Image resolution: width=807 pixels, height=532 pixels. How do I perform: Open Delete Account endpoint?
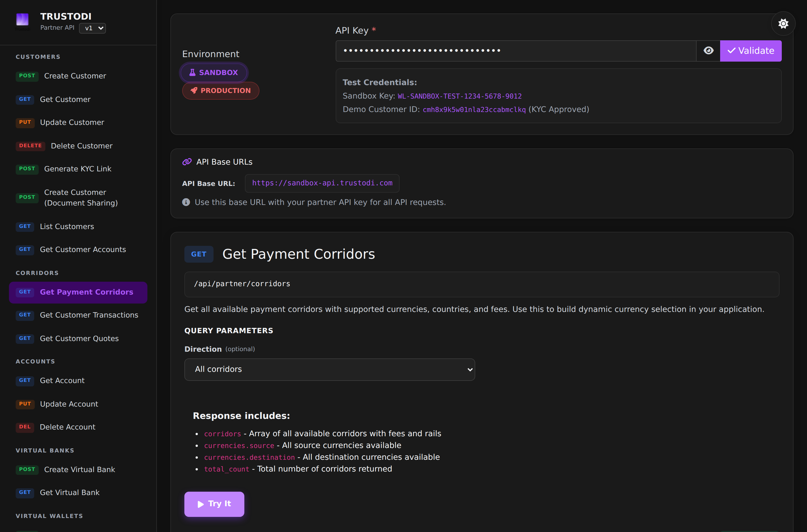pyautogui.click(x=78, y=427)
